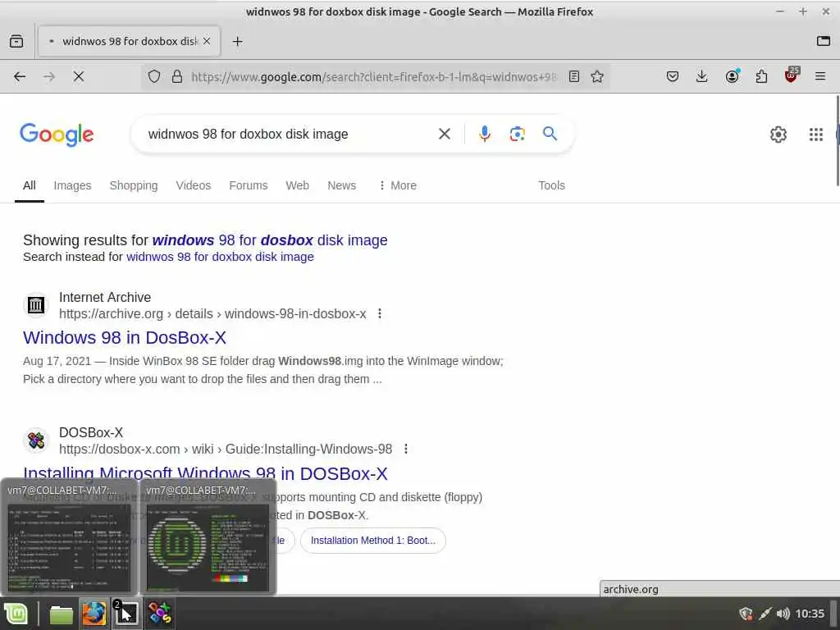Click the Firefox address bar URL
Screen dimensions: 840x630
coord(373,76)
